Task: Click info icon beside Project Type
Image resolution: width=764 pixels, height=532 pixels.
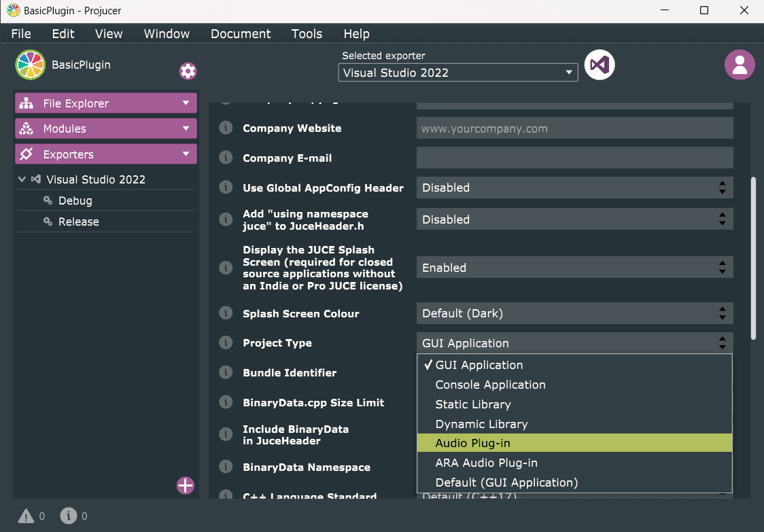Action: tap(226, 343)
